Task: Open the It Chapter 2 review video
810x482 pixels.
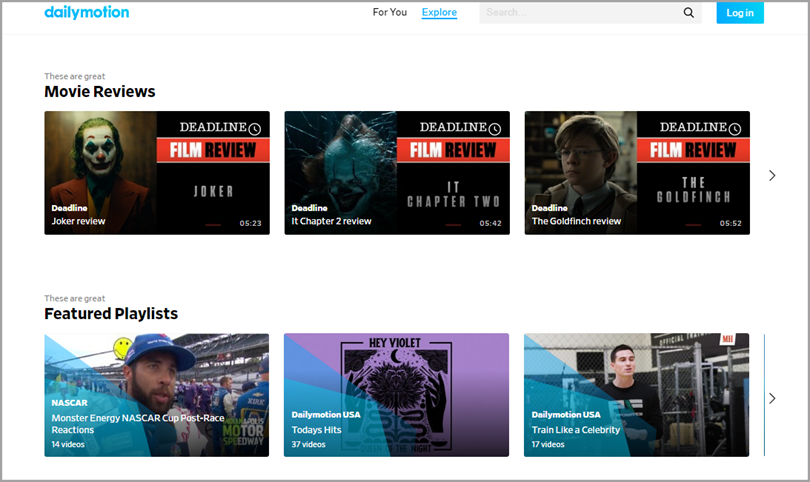Action: click(397, 173)
